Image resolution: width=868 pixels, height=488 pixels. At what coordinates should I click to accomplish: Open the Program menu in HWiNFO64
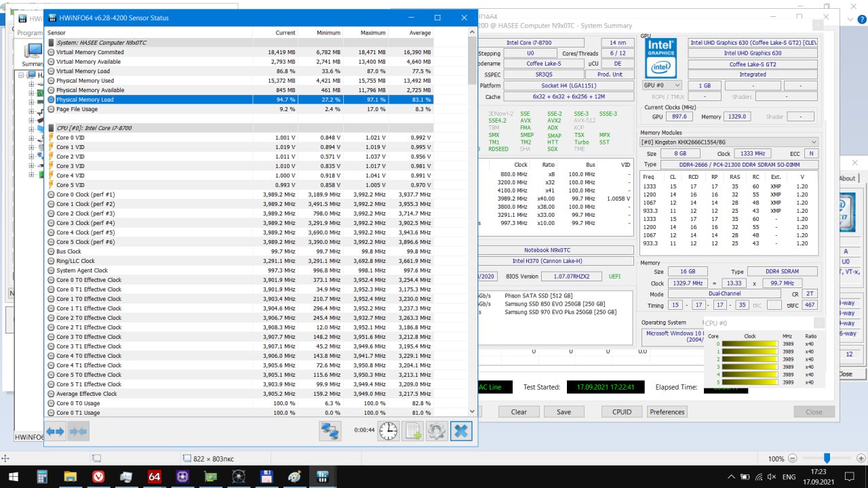(30, 33)
